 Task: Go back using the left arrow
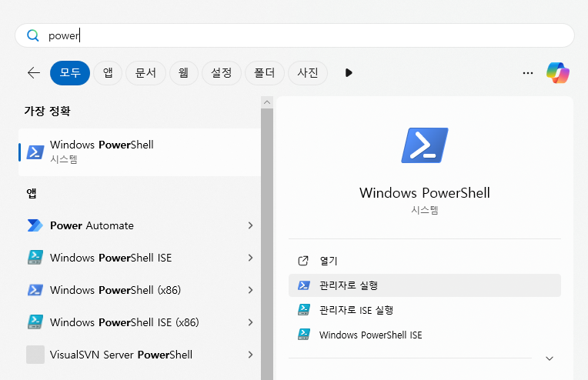[34, 73]
